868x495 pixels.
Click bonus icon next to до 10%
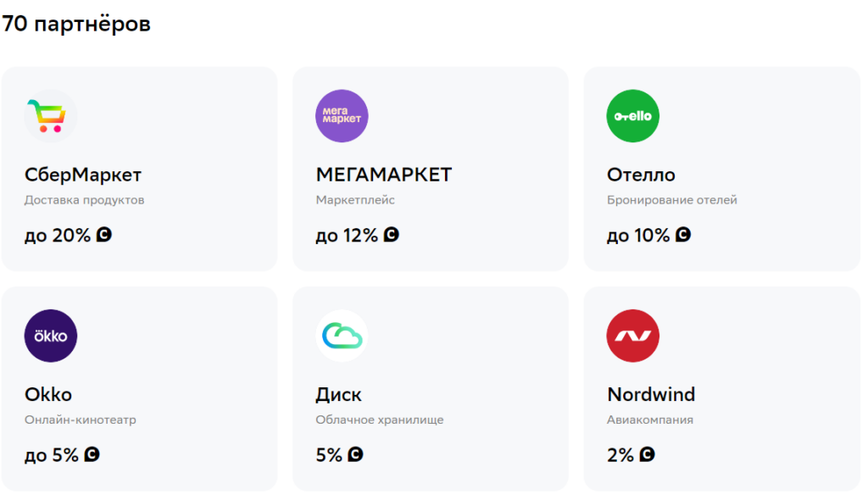683,235
